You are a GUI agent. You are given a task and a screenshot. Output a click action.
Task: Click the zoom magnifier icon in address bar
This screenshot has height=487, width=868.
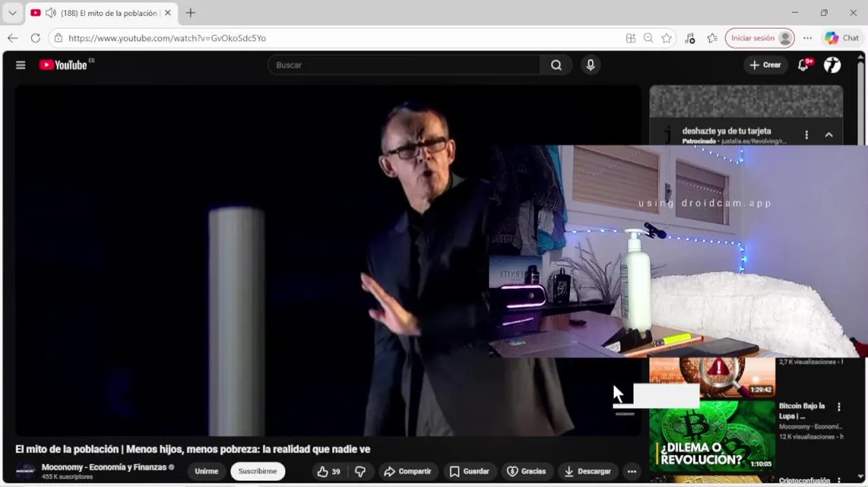(x=648, y=39)
